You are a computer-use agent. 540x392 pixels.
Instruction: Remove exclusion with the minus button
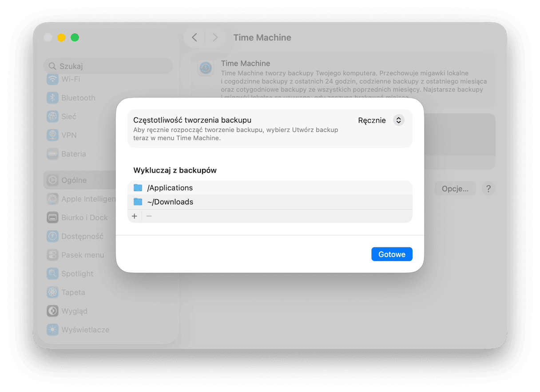tap(149, 216)
